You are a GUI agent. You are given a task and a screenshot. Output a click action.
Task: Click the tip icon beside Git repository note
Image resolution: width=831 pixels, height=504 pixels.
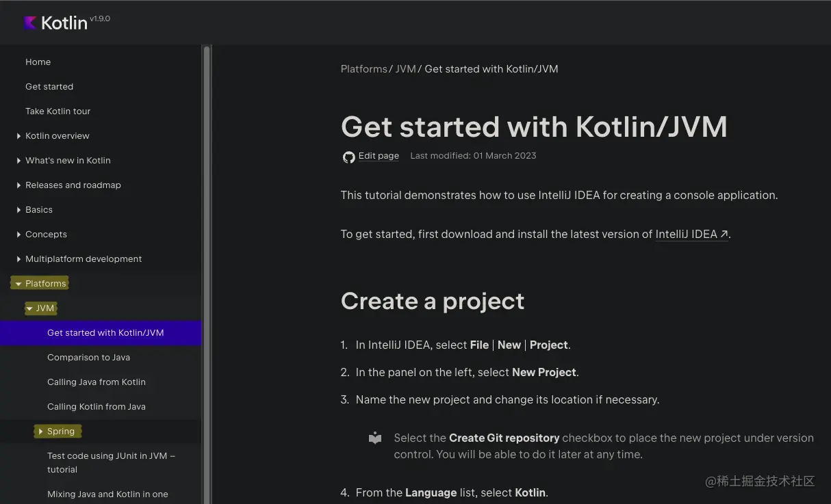coord(375,438)
